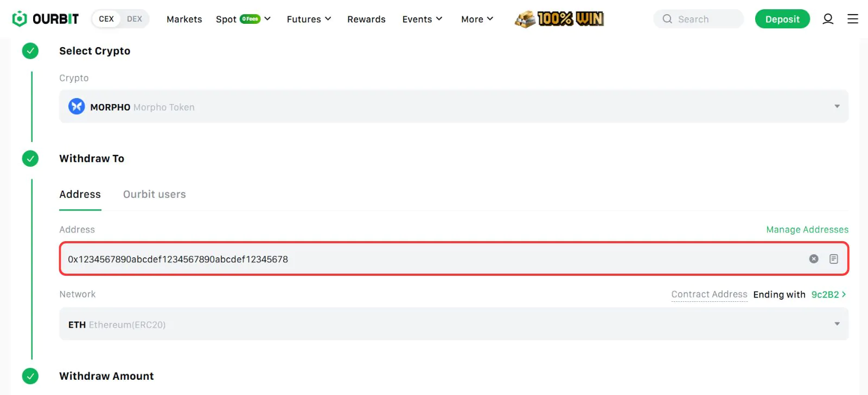The width and height of the screenshot is (868, 395).
Task: Click the MORPHO token icon
Action: (x=76, y=107)
